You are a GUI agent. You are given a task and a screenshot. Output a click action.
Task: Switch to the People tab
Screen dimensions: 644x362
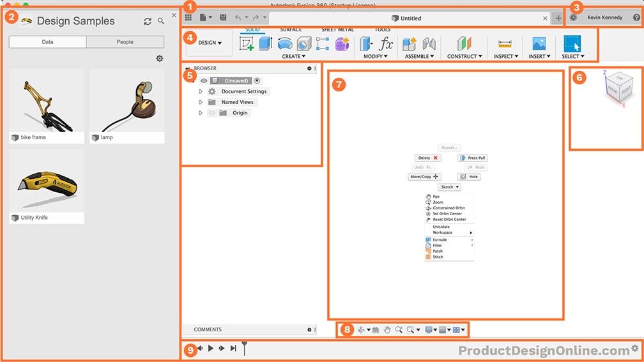tap(125, 42)
